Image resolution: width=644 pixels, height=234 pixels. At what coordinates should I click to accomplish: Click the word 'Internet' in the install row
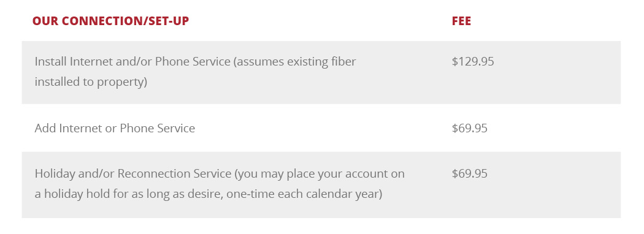[x=91, y=62]
